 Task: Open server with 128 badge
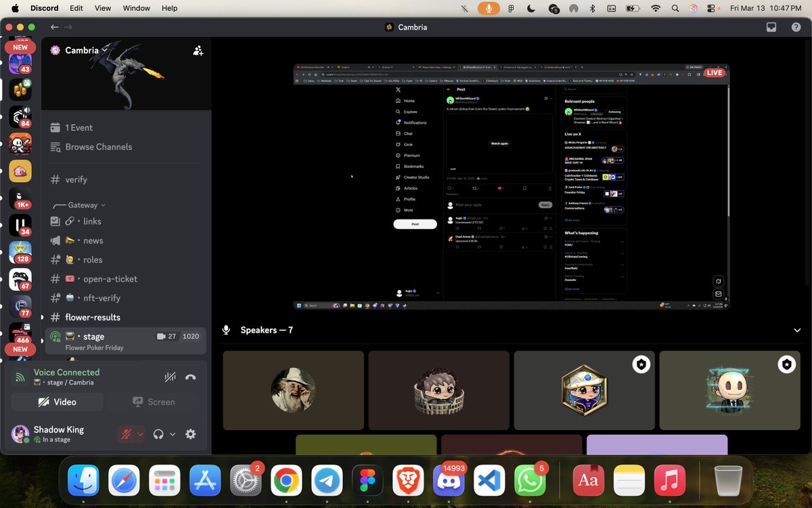point(20,253)
